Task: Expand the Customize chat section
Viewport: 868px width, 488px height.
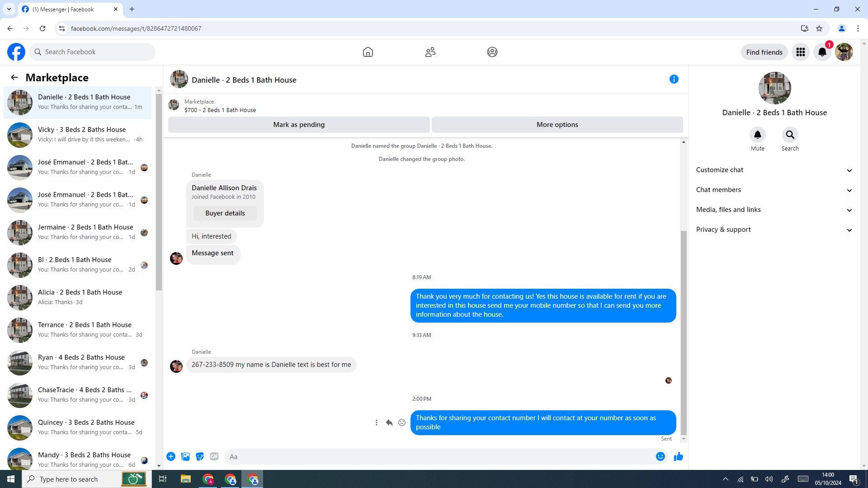Action: click(x=774, y=170)
